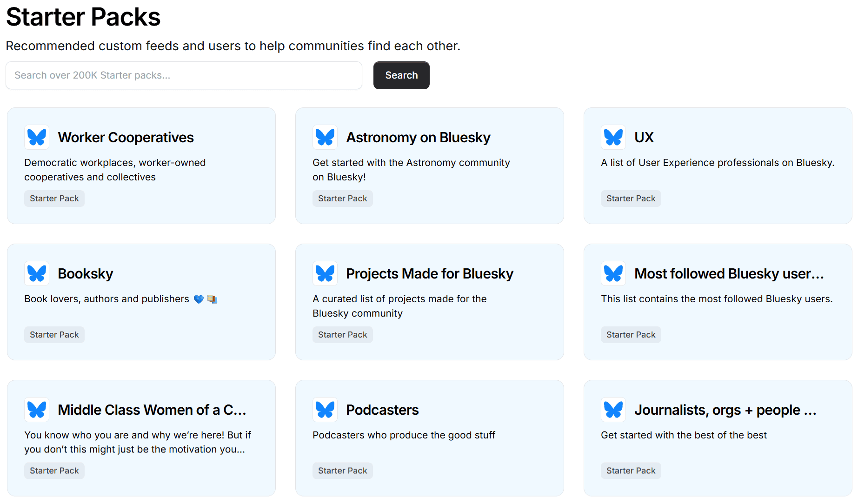
Task: Click the butterfly icon beside UX title
Action: (x=613, y=137)
